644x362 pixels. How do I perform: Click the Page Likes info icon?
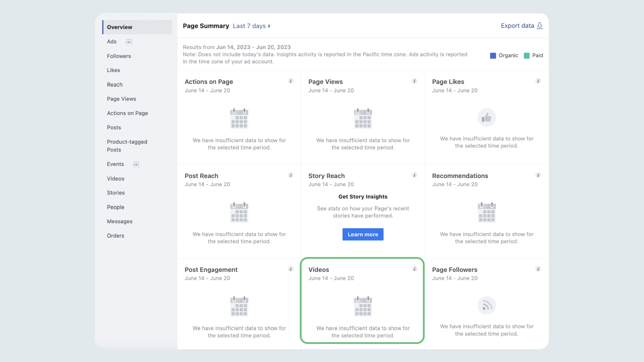[538, 81]
